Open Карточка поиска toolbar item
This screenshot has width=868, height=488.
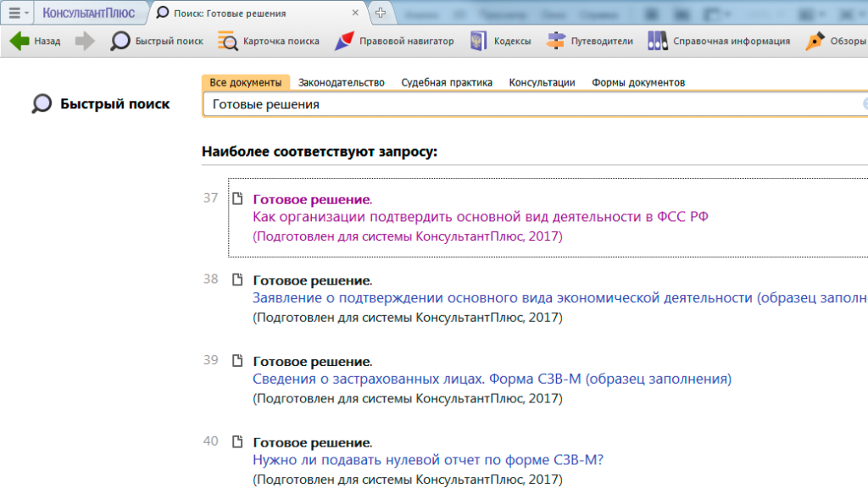click(x=269, y=41)
